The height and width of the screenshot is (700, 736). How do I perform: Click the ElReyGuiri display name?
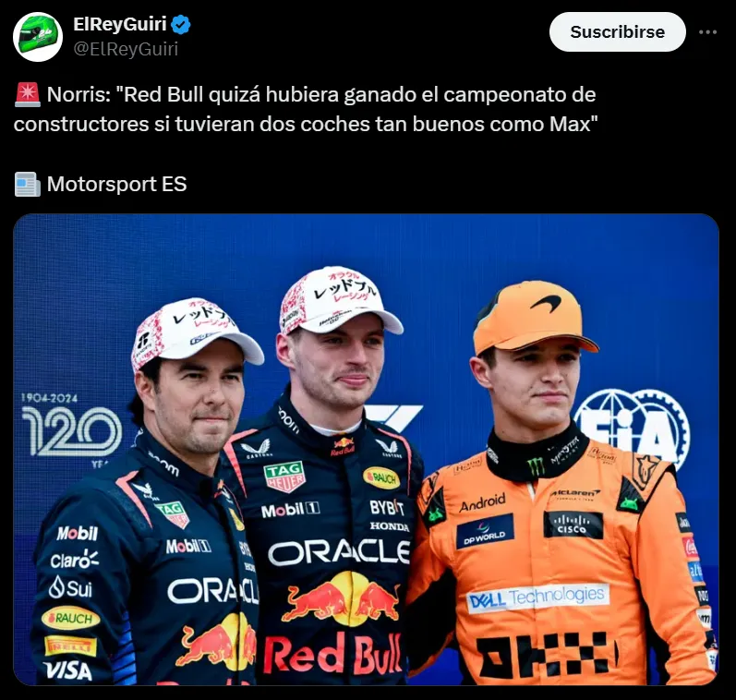(x=120, y=24)
